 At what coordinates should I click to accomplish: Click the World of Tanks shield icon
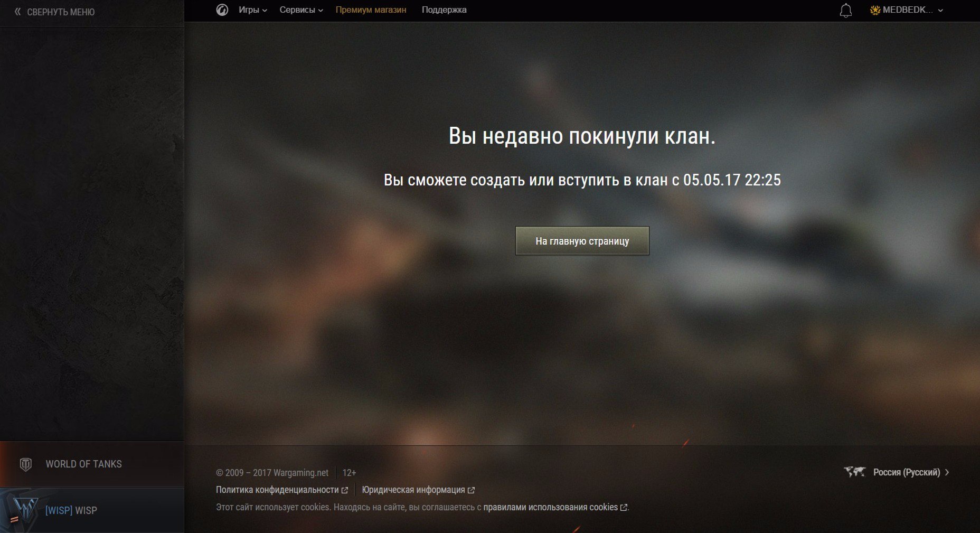tap(25, 464)
